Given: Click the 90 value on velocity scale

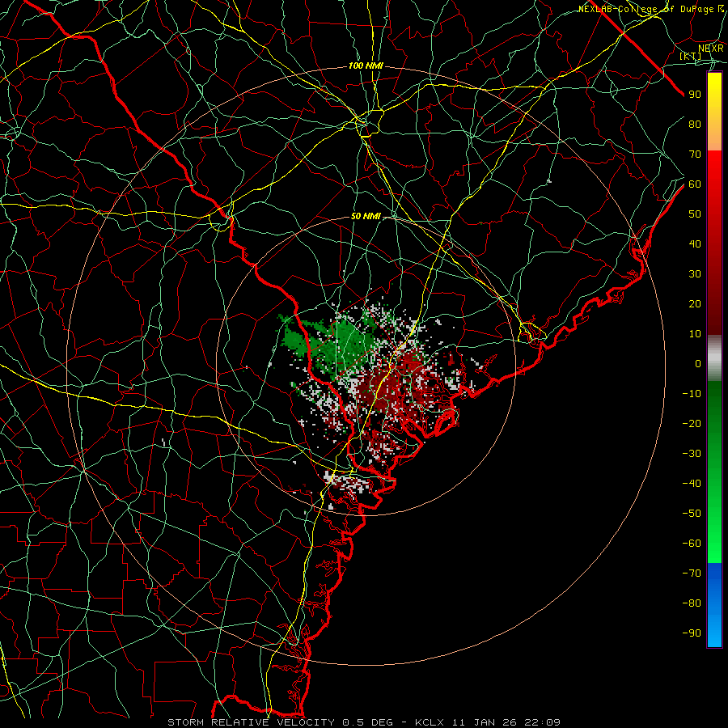Looking at the screenshot, I should coord(695,95).
